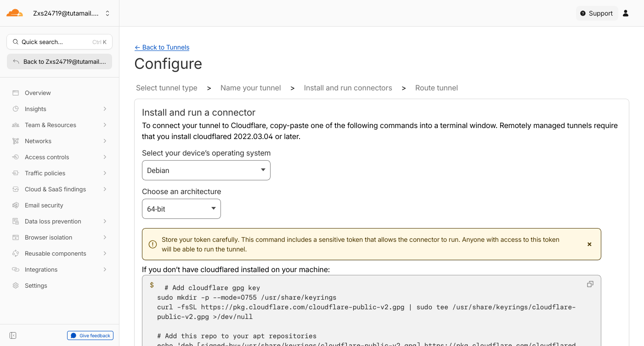Screen dimensions: 644x346
Task: Click the Team & Resources icon
Action: pos(16,125)
